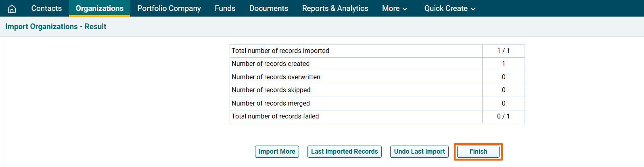Viewport: 644px width, 167px height.
Task: Open the Portfolio Company tab
Action: tap(169, 8)
